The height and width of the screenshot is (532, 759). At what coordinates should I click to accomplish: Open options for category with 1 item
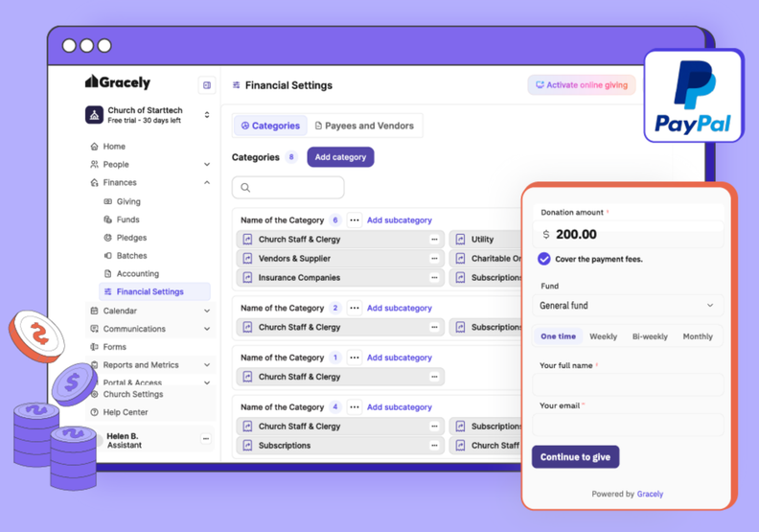tap(355, 358)
